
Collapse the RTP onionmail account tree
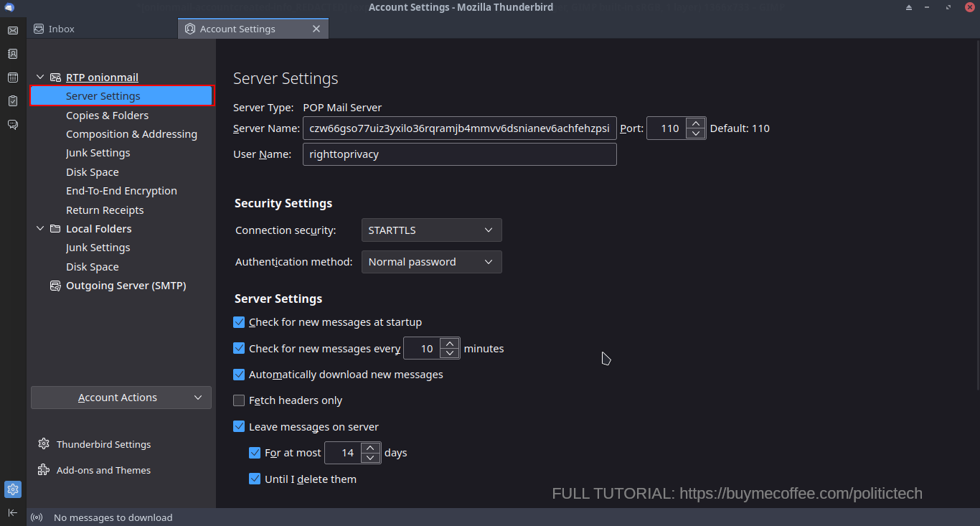coord(40,78)
